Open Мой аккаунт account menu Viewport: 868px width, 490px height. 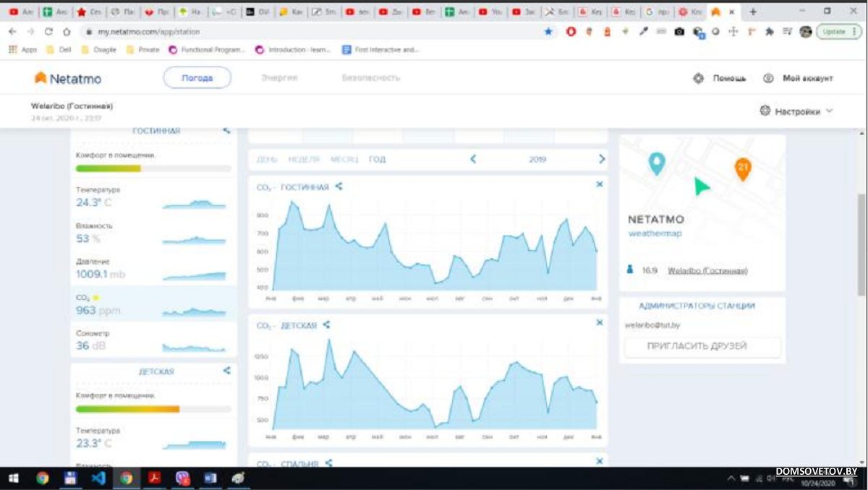(799, 78)
